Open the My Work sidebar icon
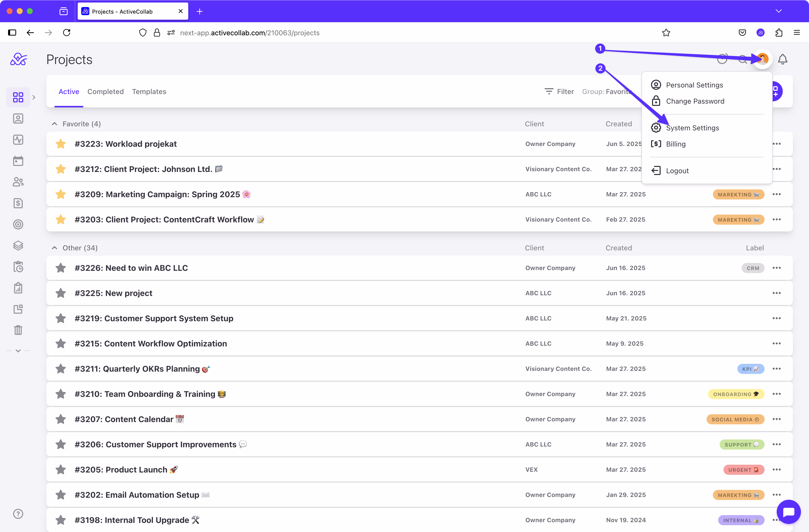 [x=18, y=119]
